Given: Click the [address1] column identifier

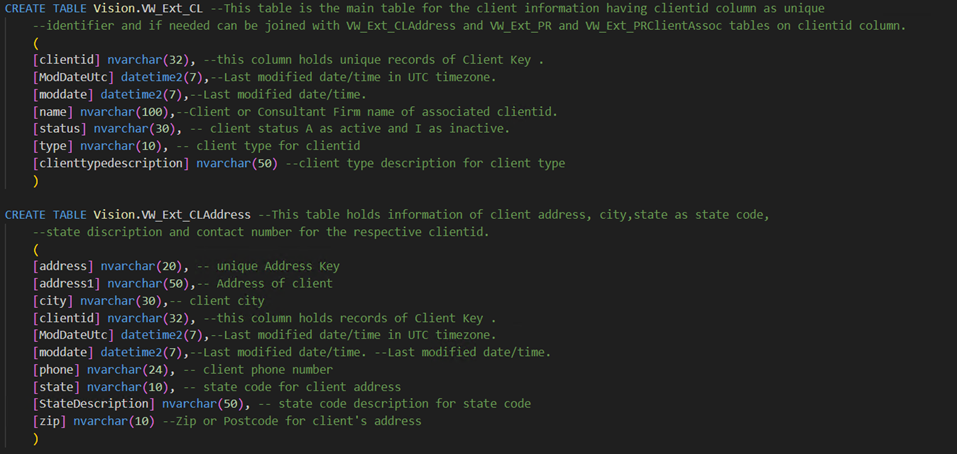Looking at the screenshot, I should [66, 283].
